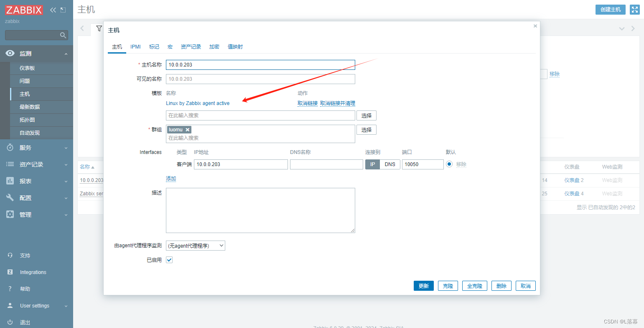Select IP under 连接到

[372, 164]
